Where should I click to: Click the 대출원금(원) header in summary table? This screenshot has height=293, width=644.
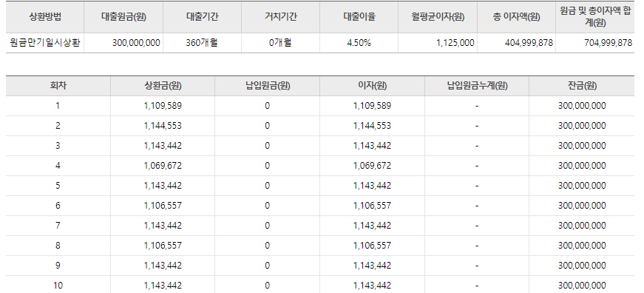click(123, 17)
